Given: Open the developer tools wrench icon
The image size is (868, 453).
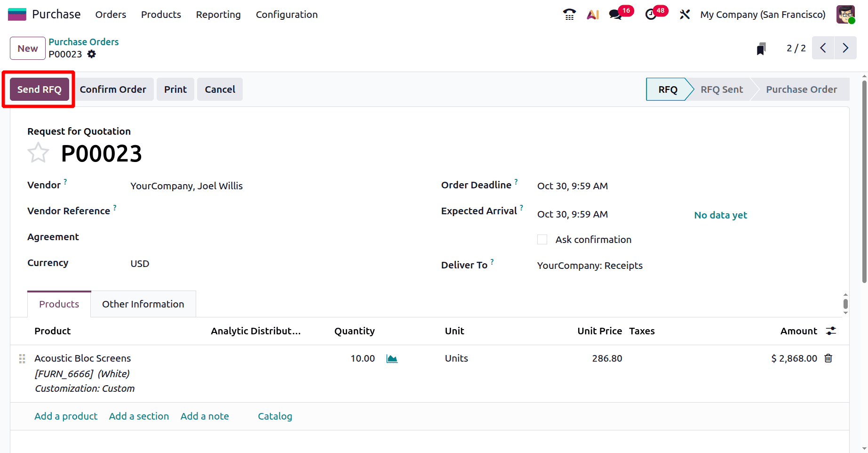Looking at the screenshot, I should click(685, 14).
